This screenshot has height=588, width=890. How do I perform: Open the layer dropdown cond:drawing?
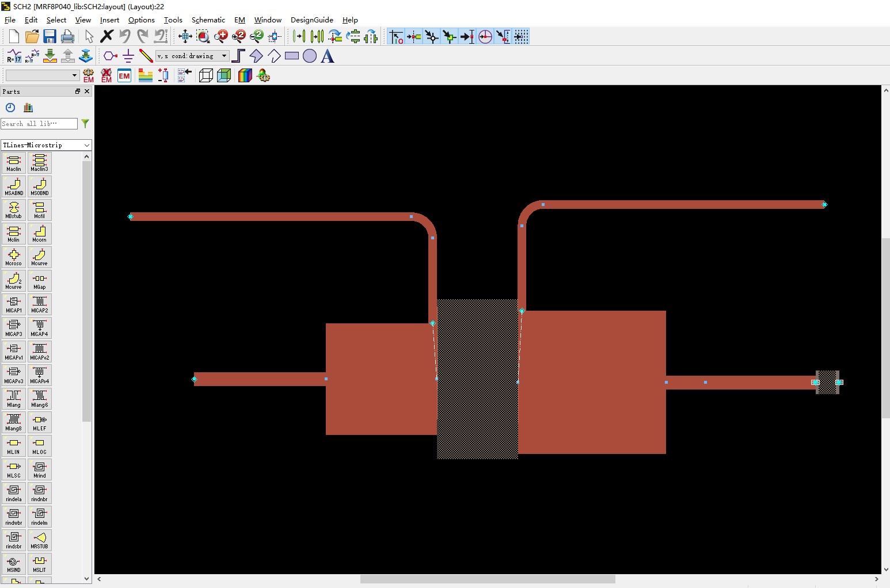click(193, 56)
